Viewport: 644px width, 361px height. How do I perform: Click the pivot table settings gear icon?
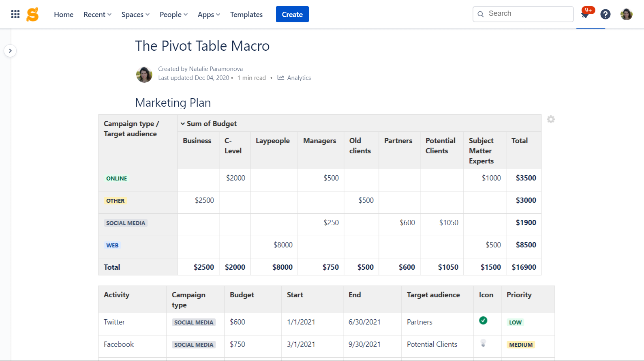click(x=551, y=119)
